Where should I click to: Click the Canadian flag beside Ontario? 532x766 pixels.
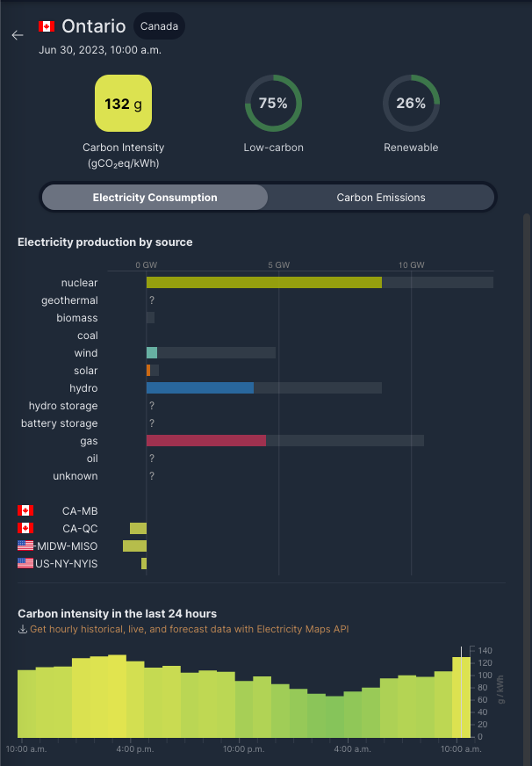(47, 26)
